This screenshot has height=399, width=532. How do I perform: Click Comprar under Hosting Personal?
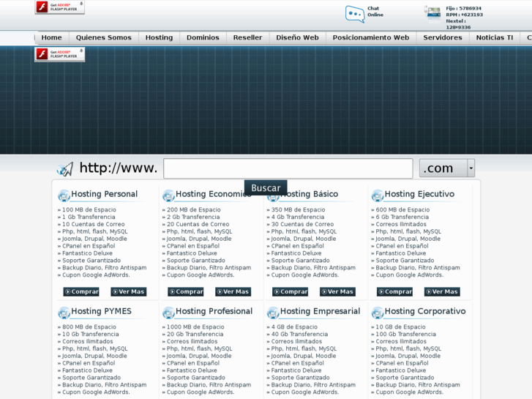(81, 291)
